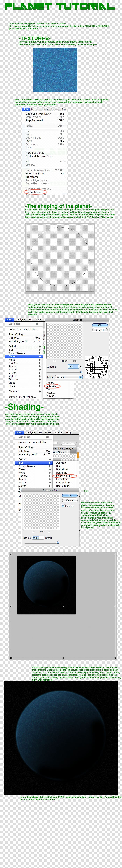Image resolution: width=122 pixels, height=868 pixels.
Task: Expand Stylize submenu arrow beside the Spherize dialog
Action: pos(40,376)
